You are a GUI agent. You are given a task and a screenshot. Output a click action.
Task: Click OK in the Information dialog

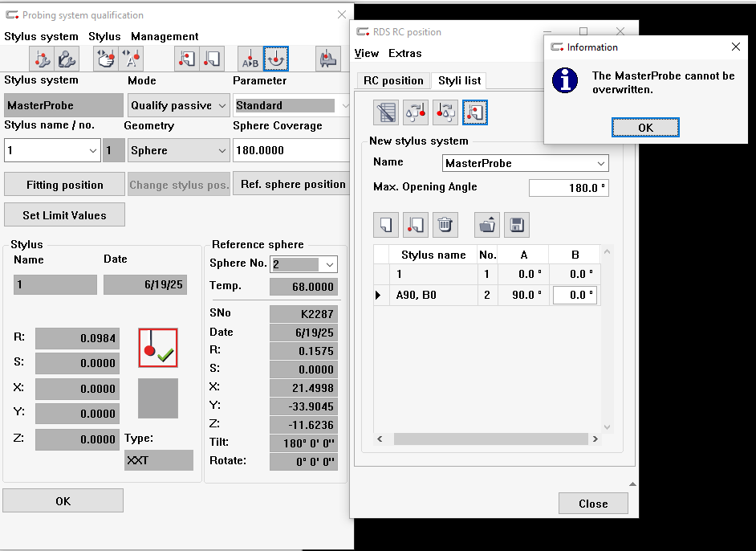645,128
